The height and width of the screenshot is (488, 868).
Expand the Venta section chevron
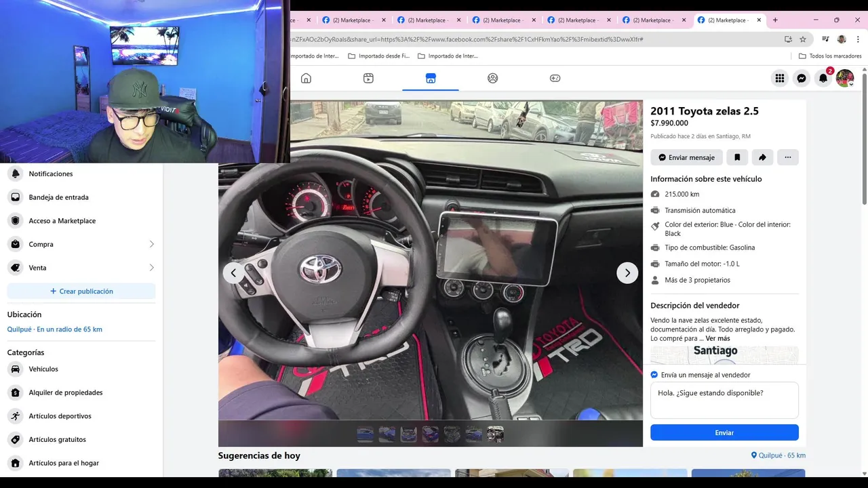pyautogui.click(x=151, y=268)
